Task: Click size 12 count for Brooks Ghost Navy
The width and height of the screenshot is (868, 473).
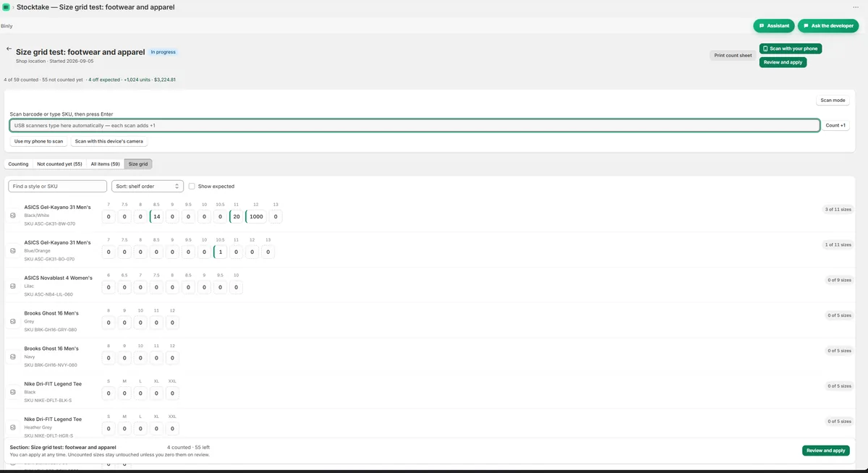Action: click(172, 357)
